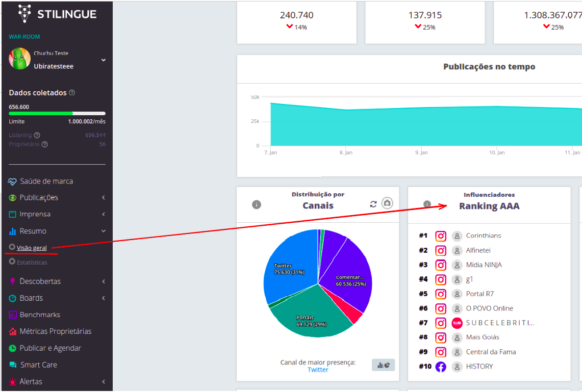The width and height of the screenshot is (582, 392).
Task: Click the Stilingue logo icon
Action: tap(24, 14)
